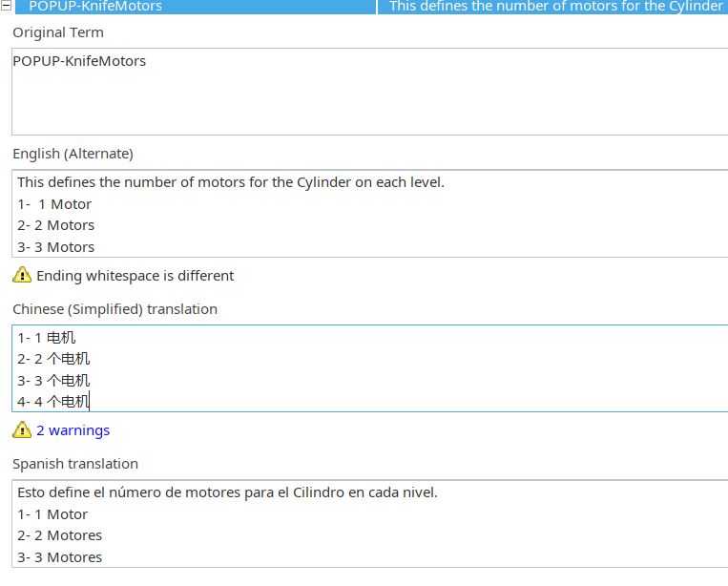Screen dimensions: 728x586
Task: Click the 'Chinese (Simplified) translation' label
Action: [114, 309]
